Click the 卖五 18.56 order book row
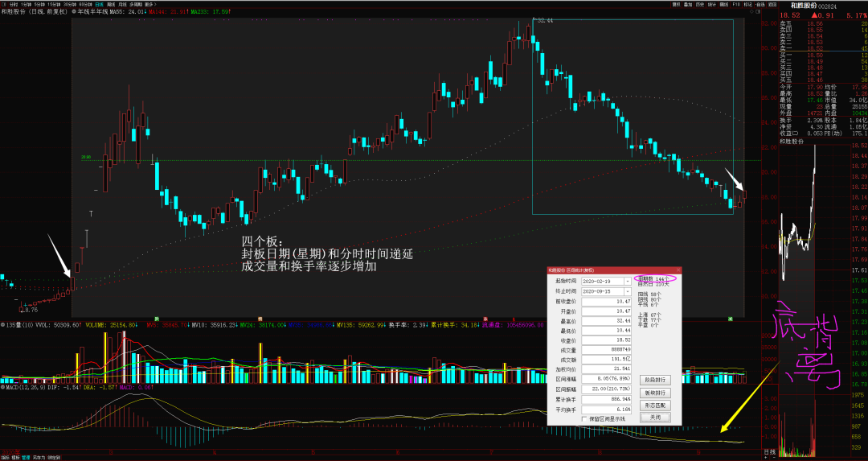Viewport: 868px width, 461px height. pos(823,24)
